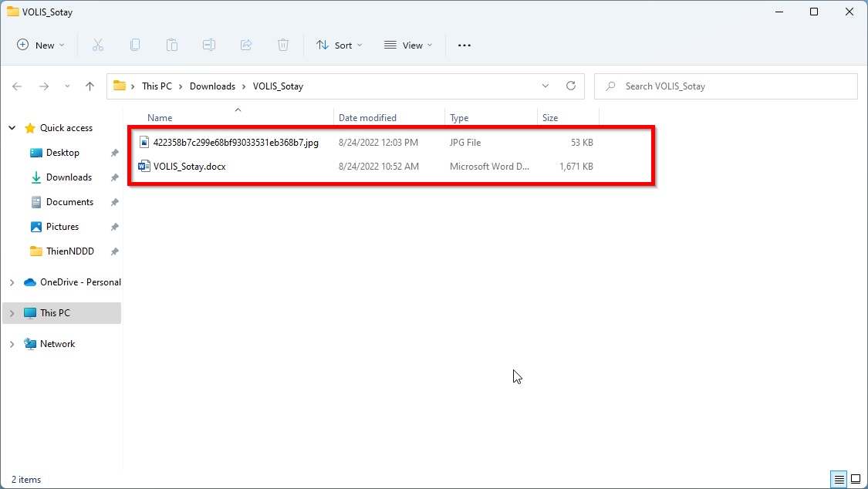Click the Paste clipboard icon

[172, 46]
